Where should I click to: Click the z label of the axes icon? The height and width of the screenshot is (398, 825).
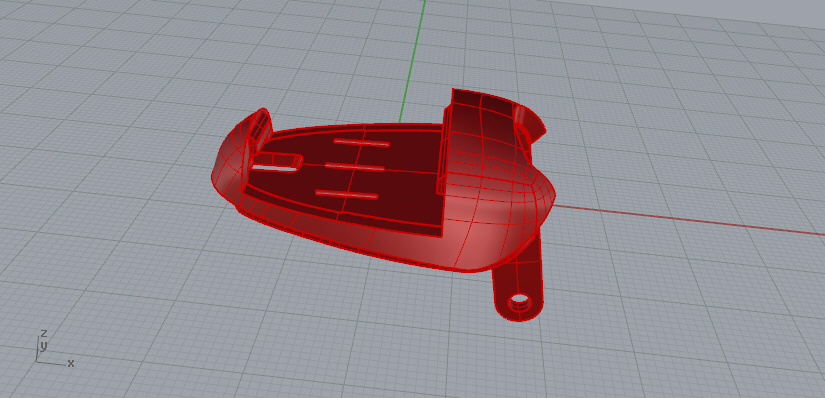pyautogui.click(x=44, y=333)
